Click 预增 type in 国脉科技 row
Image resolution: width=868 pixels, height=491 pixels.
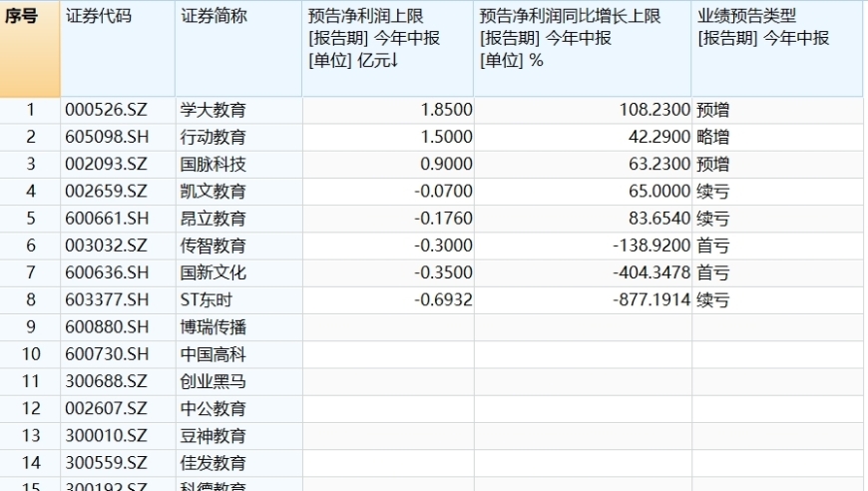[x=713, y=164]
